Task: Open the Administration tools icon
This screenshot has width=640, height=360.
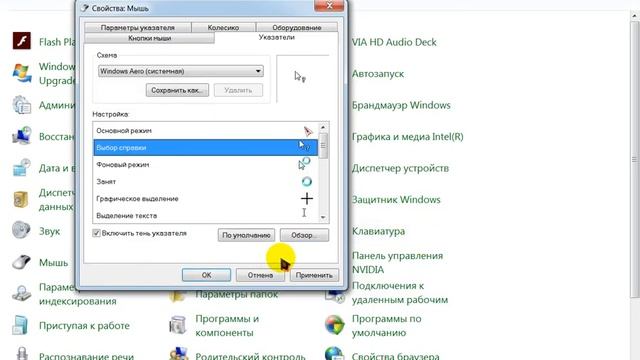Action: click(x=21, y=105)
